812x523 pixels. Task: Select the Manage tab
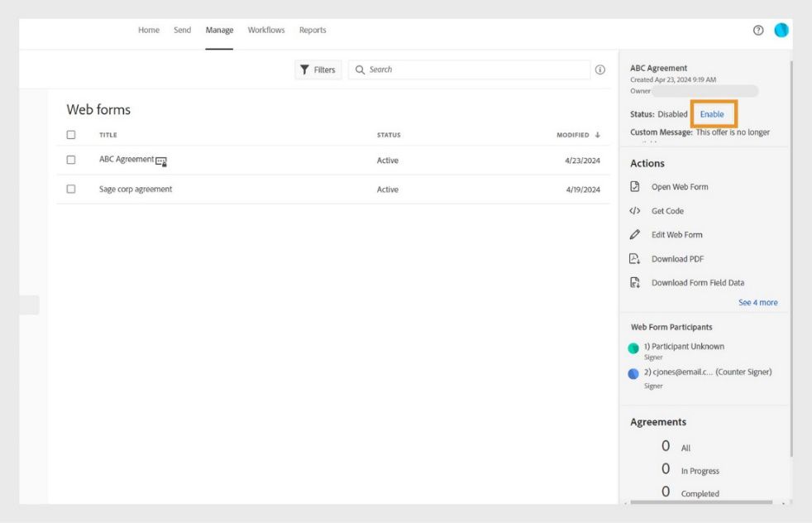tap(219, 30)
